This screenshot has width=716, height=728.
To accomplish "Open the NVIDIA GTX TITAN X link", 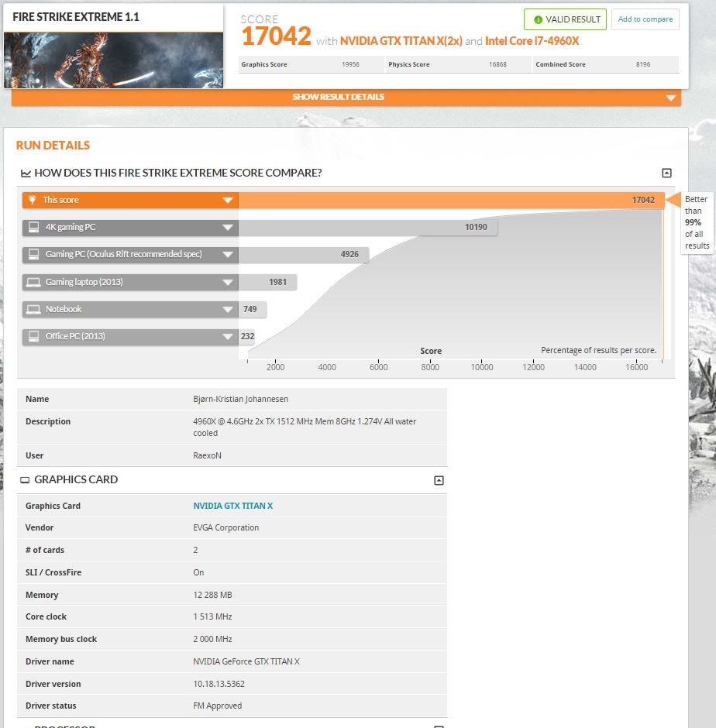I will (232, 506).
